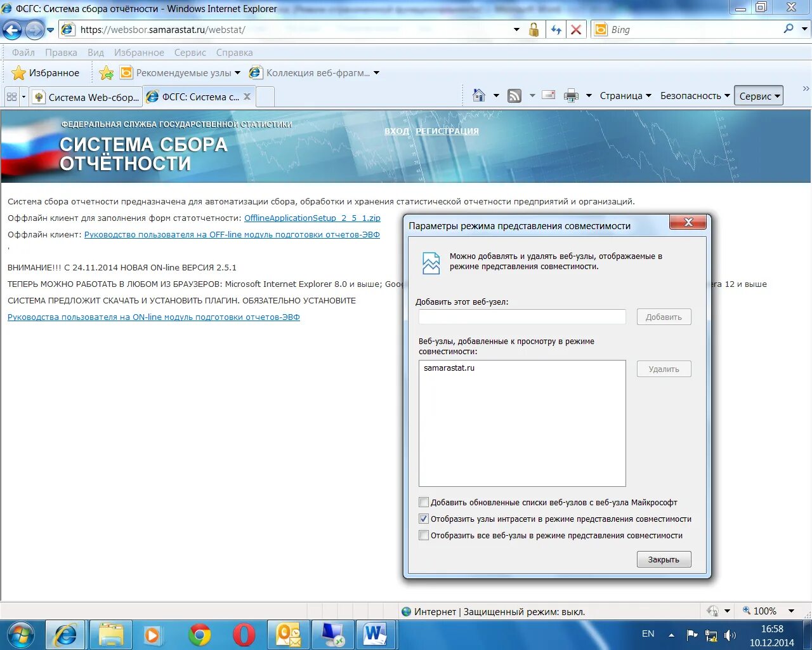Screen dimensions: 812x650
Task: Open Windows Start orb
Action: (20, 634)
